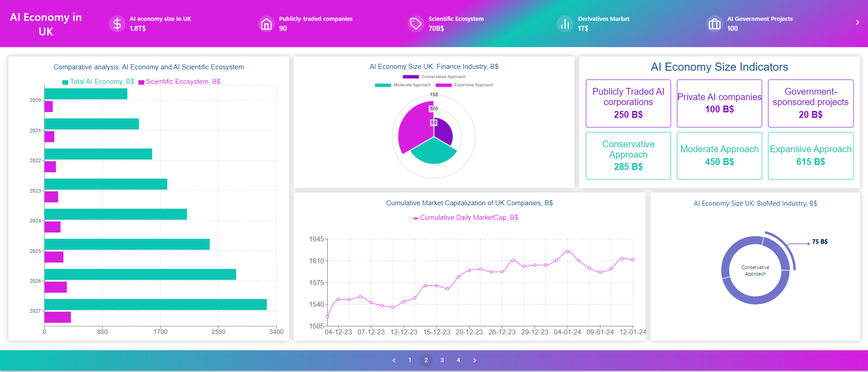
Task: Hide Cumulative Daily MarketCap legend series
Action: point(466,217)
